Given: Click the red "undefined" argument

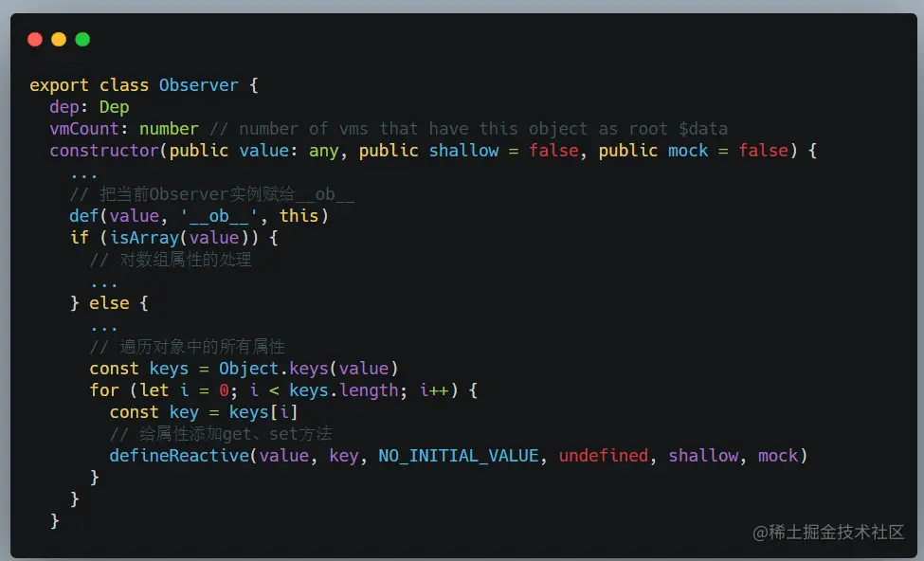Looking at the screenshot, I should point(604,456).
